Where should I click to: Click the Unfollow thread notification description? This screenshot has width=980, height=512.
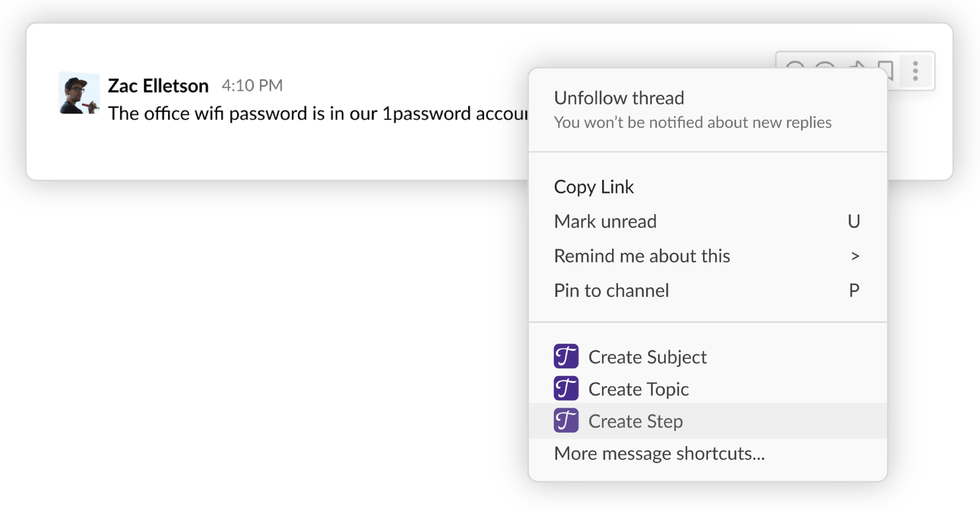693,123
